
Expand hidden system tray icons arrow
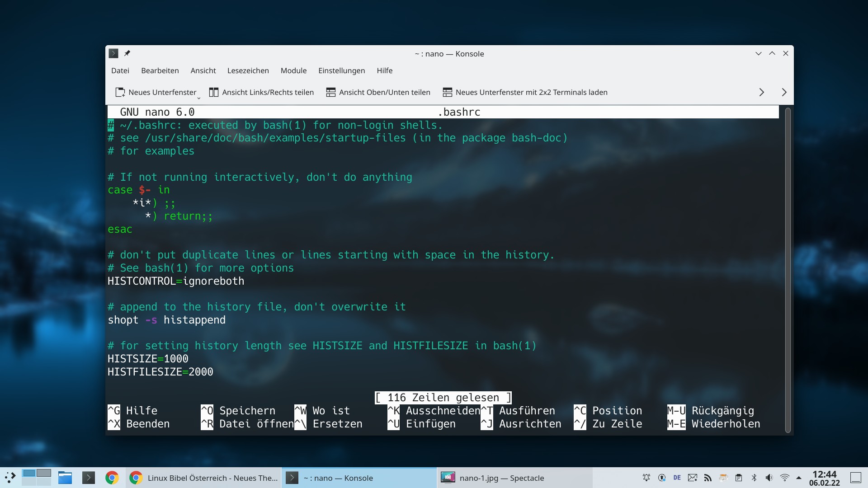pos(799,478)
